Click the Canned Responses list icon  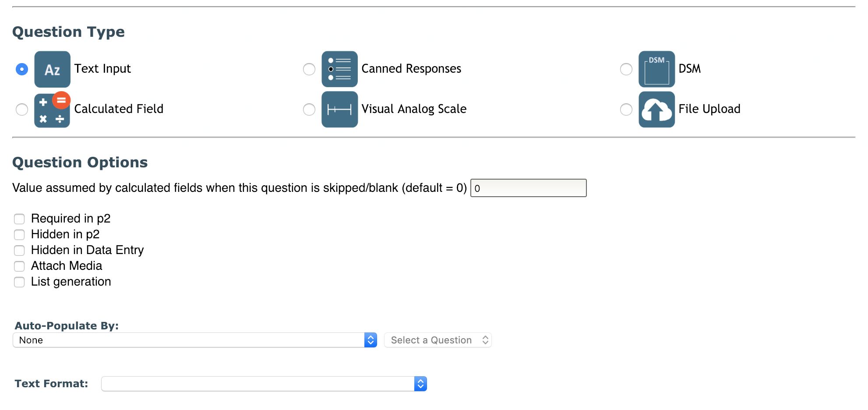tap(339, 69)
